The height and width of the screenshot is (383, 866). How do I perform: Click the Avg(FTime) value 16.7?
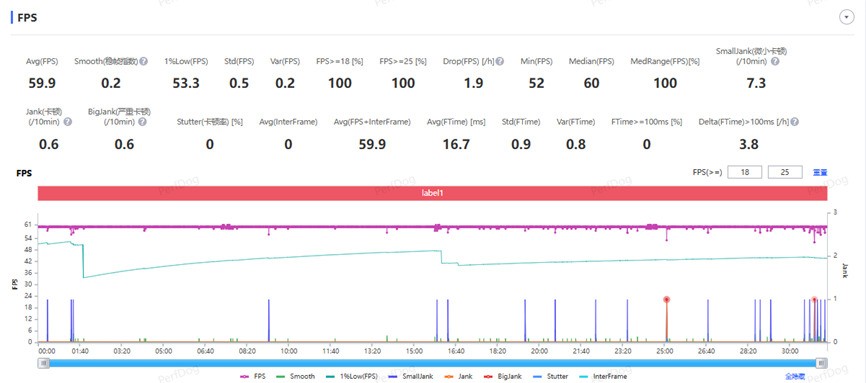[456, 144]
